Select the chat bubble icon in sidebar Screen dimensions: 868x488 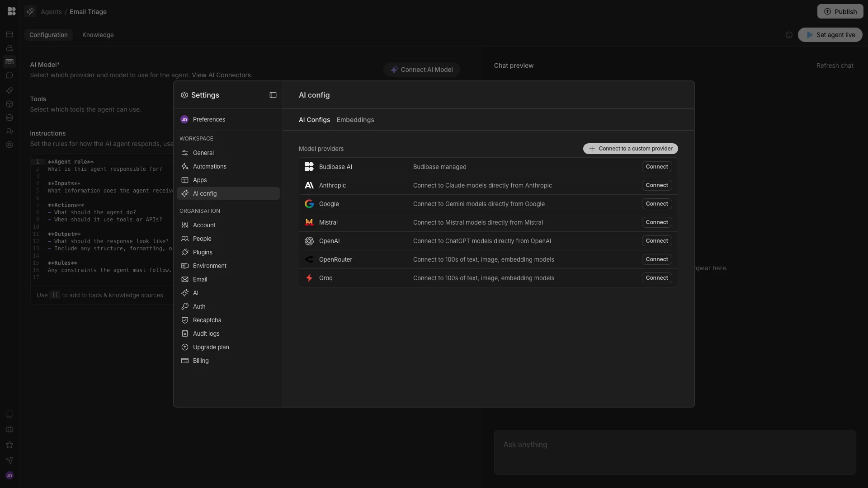(x=9, y=75)
